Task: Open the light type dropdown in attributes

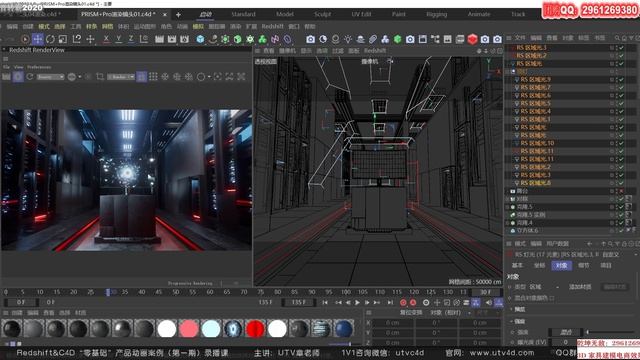Action: [x=544, y=287]
